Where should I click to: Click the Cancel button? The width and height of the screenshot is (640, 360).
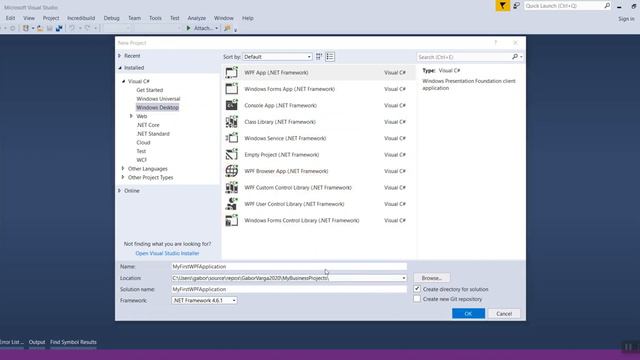[504, 313]
